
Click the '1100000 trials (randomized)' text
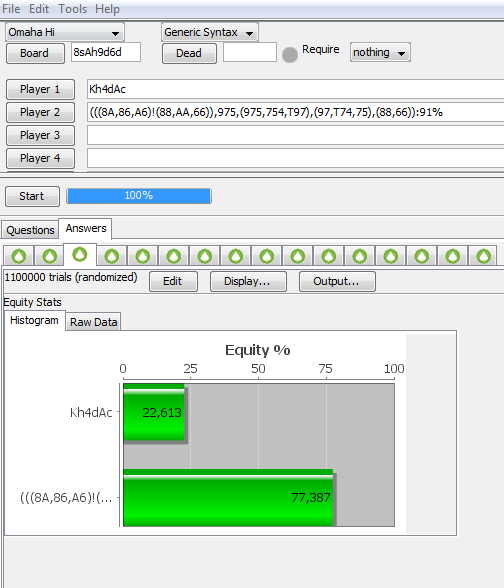(71, 277)
